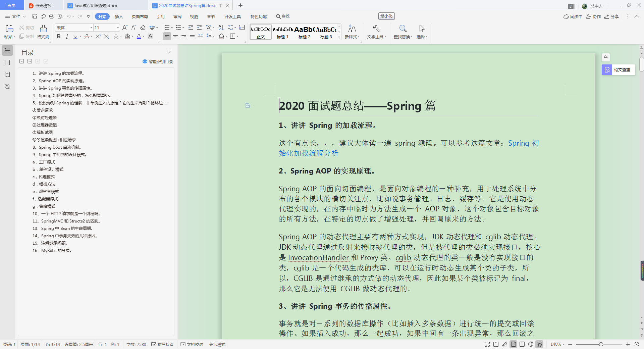Click the Redo arrow icon
Image resolution: width=644 pixels, height=349 pixels.
click(79, 16)
